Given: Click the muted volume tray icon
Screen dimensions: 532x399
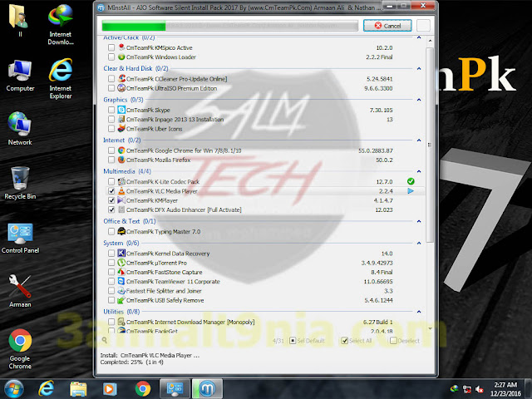Looking at the screenshot, I should [x=480, y=389].
